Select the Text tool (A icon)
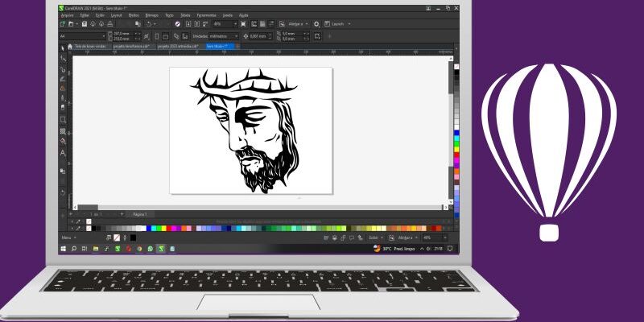This screenshot has height=322, width=644. pos(63,153)
